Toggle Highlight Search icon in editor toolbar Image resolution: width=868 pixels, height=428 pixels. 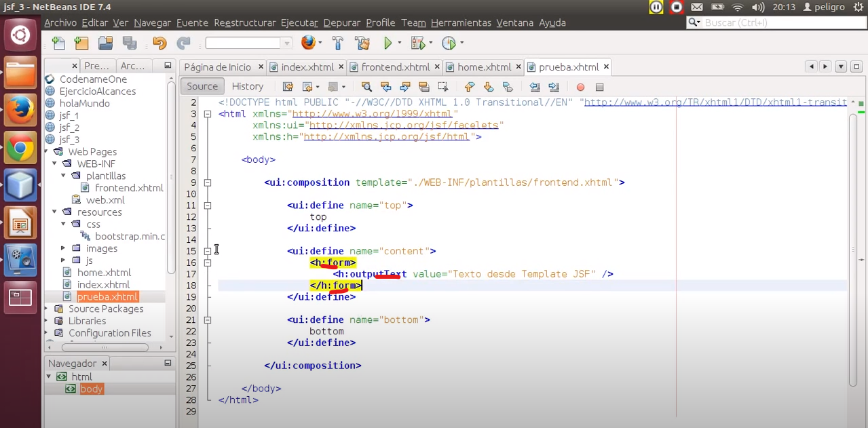click(424, 87)
